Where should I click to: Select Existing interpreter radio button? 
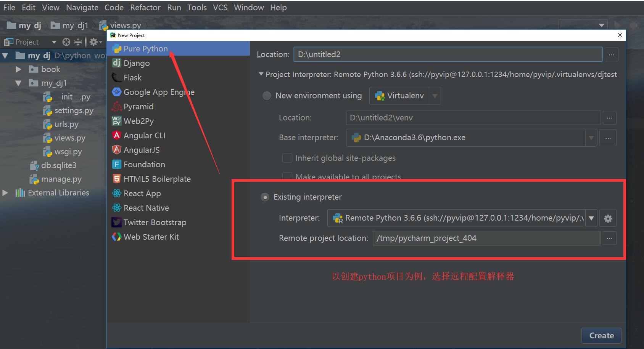coord(265,197)
